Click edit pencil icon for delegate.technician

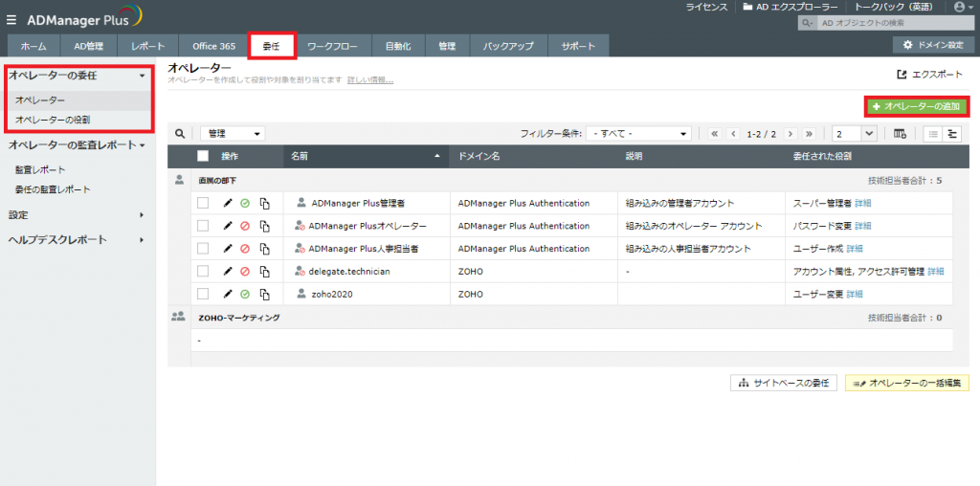(x=228, y=272)
